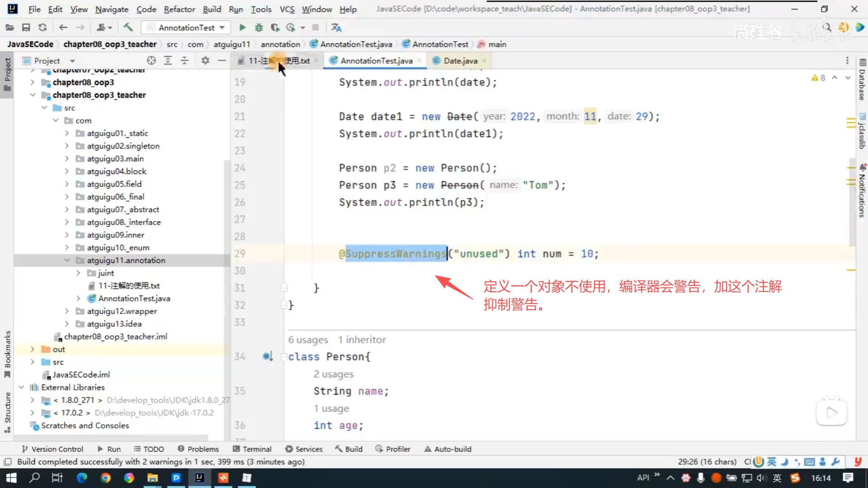Viewport: 868px width, 488px height.
Task: Click the Reload from disk sync icon
Action: tap(42, 28)
